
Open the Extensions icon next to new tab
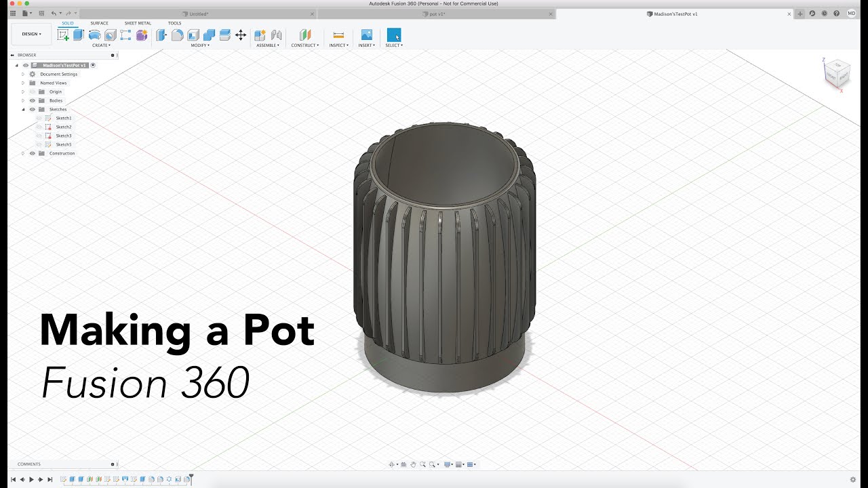pos(812,14)
